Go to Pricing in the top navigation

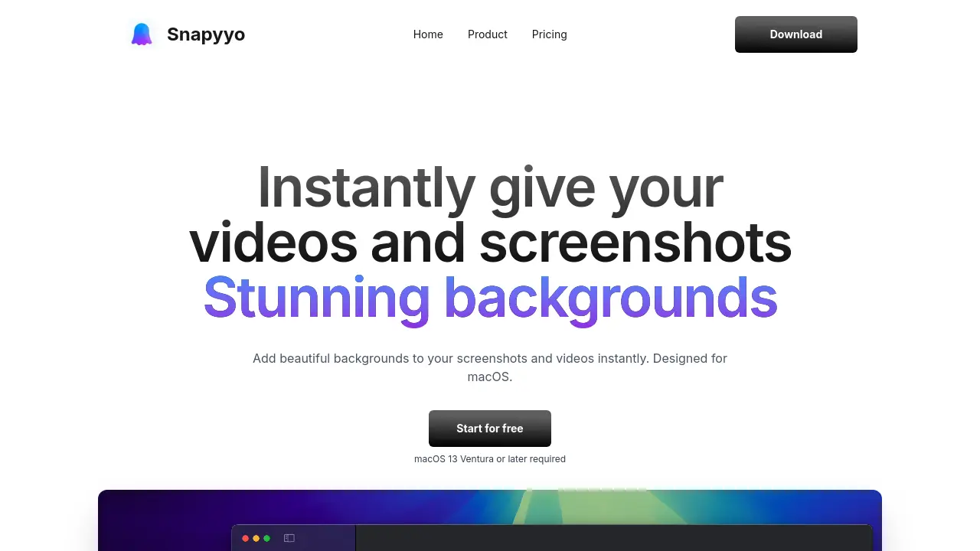[549, 34]
